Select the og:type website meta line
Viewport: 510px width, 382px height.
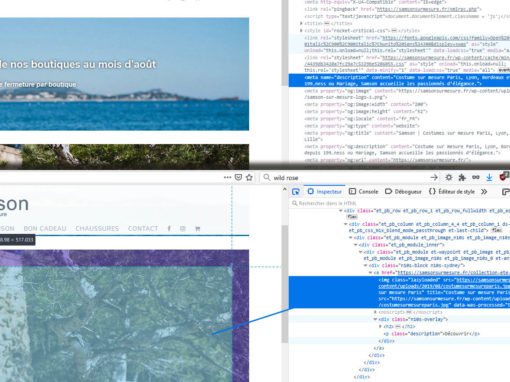click(361, 126)
